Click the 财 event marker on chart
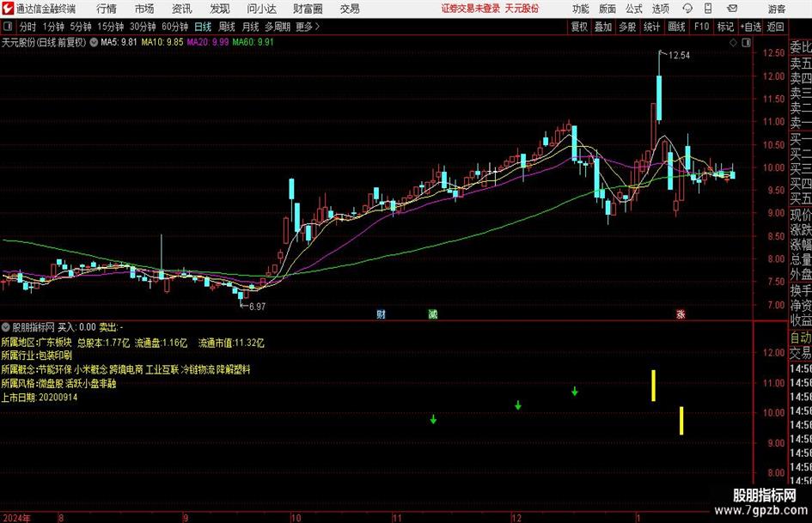 point(381,314)
